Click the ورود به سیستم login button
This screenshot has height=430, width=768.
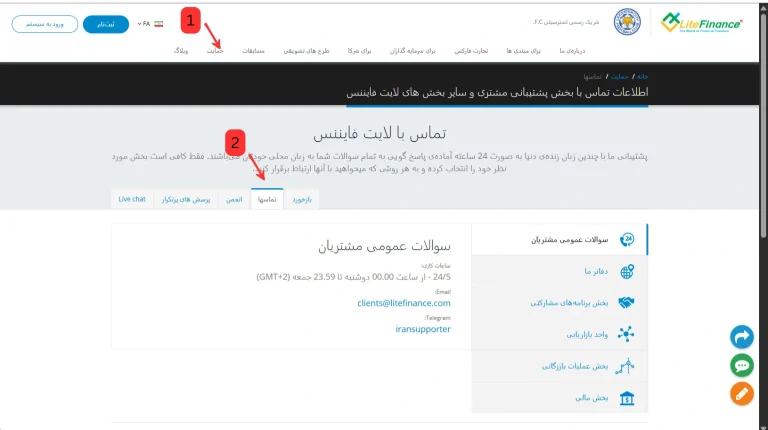coord(45,24)
